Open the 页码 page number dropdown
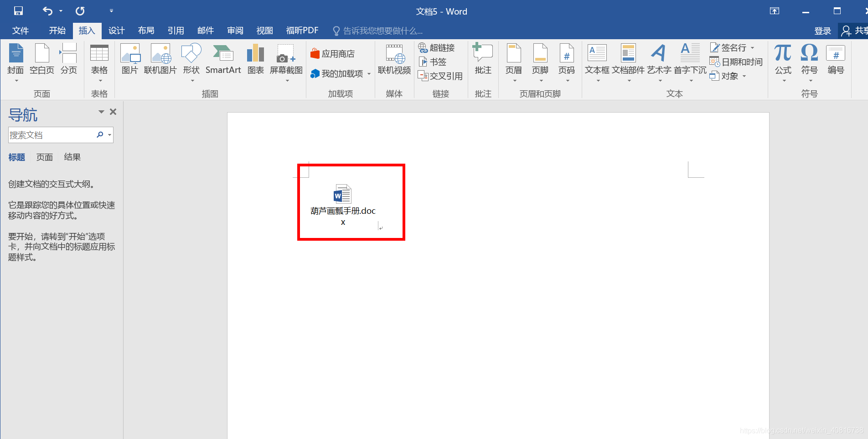The height and width of the screenshot is (439, 868). coord(567,63)
